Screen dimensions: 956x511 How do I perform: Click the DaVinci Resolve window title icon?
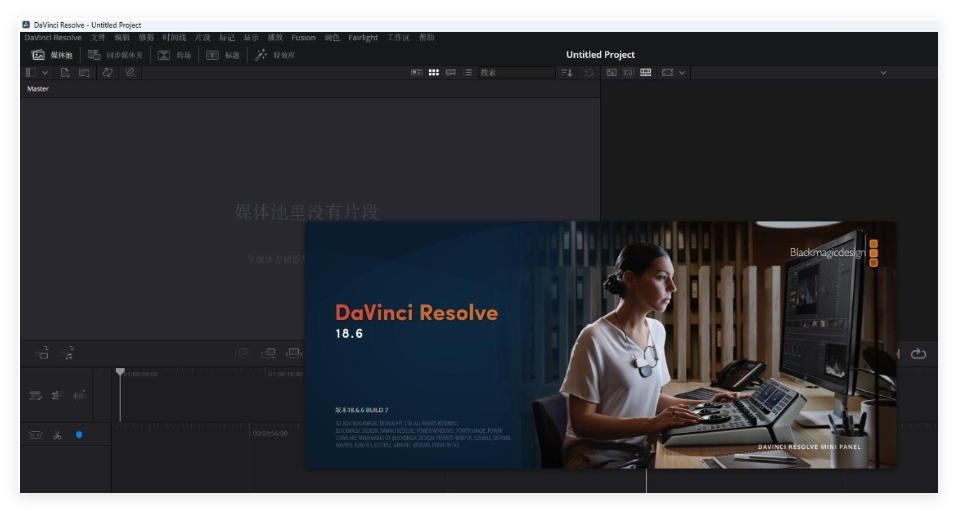tap(26, 25)
